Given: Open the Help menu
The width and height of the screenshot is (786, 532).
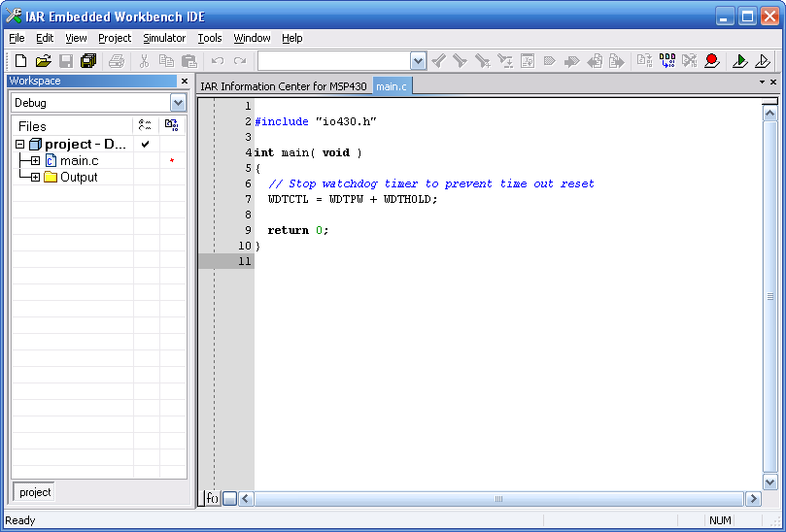Looking at the screenshot, I should (291, 38).
